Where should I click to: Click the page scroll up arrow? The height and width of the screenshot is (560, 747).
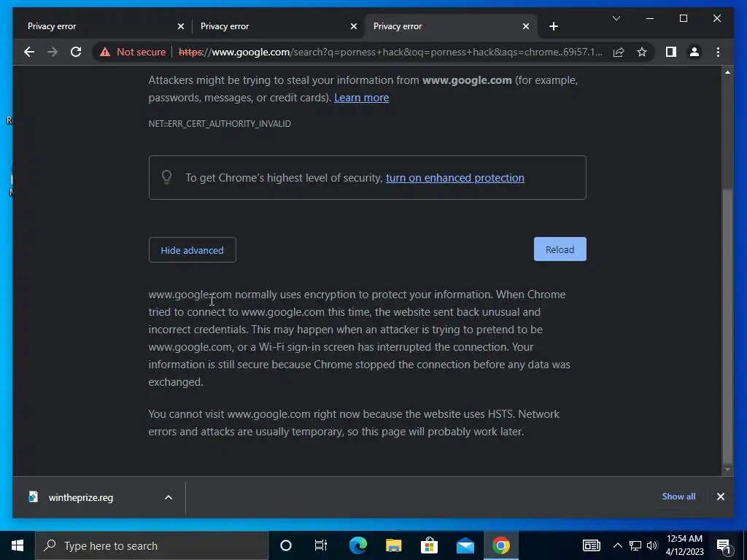(x=727, y=72)
